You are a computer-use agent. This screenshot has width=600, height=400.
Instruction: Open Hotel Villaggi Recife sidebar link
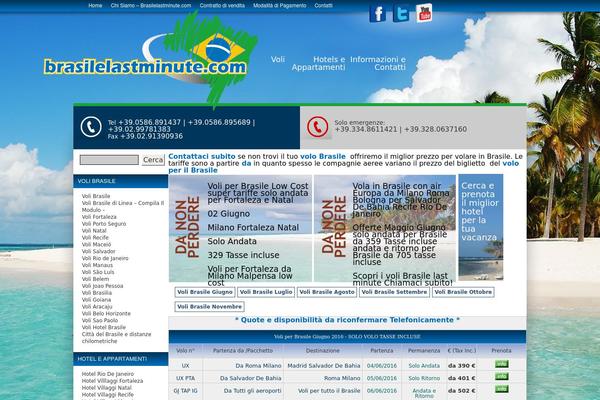[108, 395]
